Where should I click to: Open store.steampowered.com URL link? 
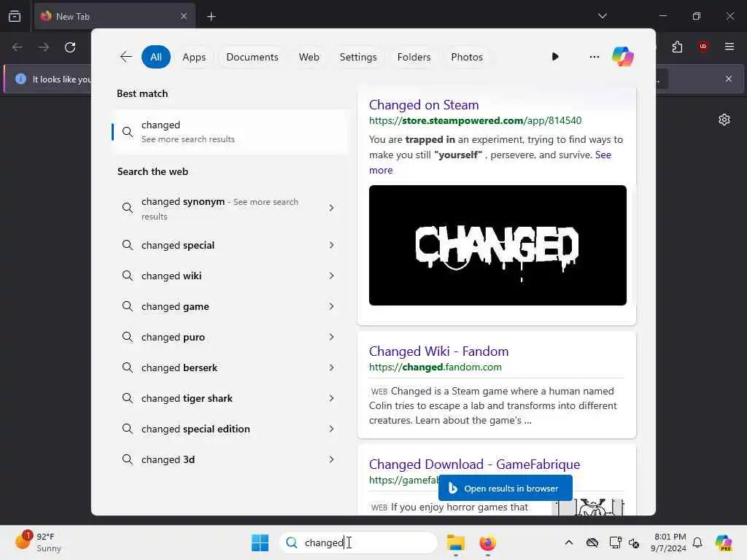(475, 120)
